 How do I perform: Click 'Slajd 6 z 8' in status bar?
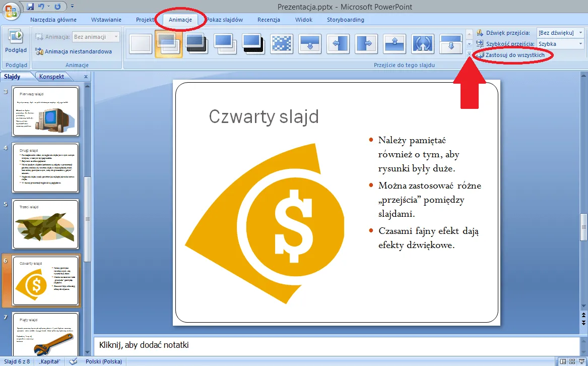click(x=17, y=361)
